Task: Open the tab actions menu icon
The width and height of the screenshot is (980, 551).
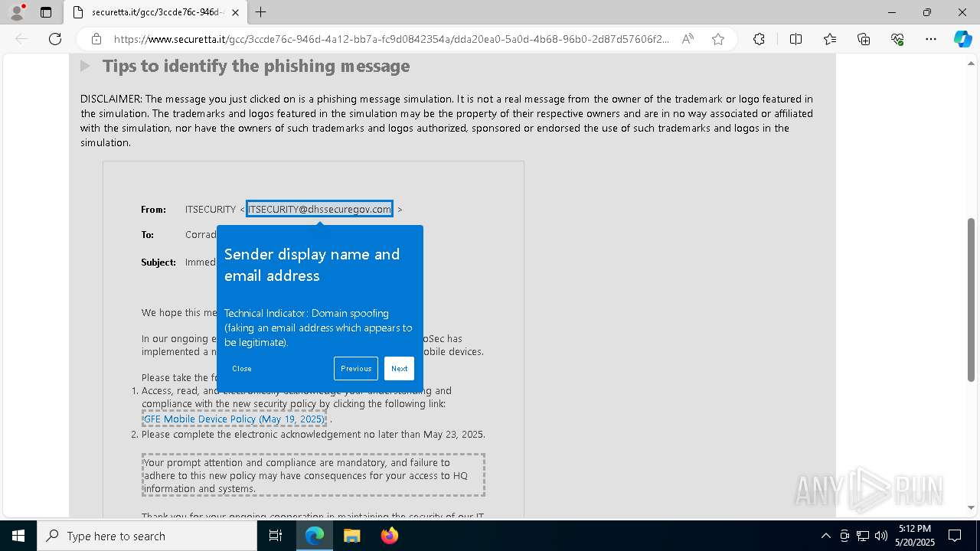Action: [46, 12]
